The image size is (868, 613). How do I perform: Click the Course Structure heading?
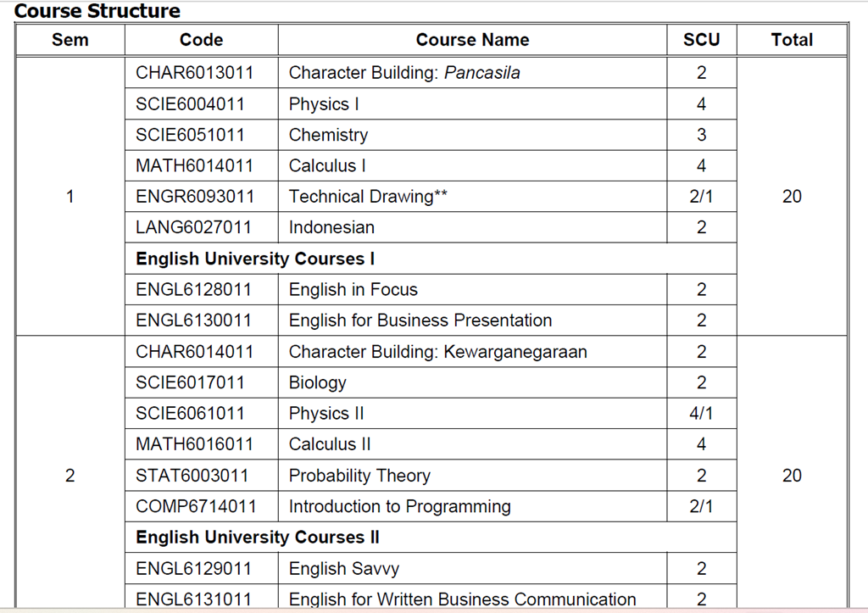tap(97, 10)
